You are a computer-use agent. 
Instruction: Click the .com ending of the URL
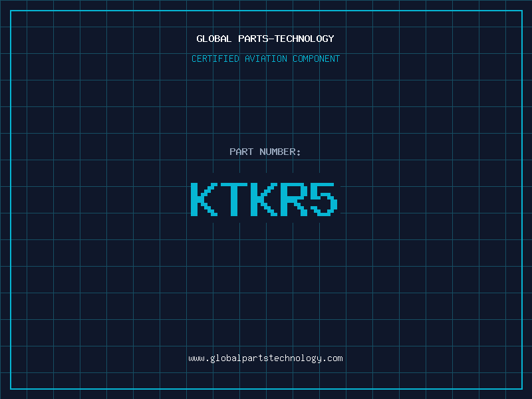point(333,358)
